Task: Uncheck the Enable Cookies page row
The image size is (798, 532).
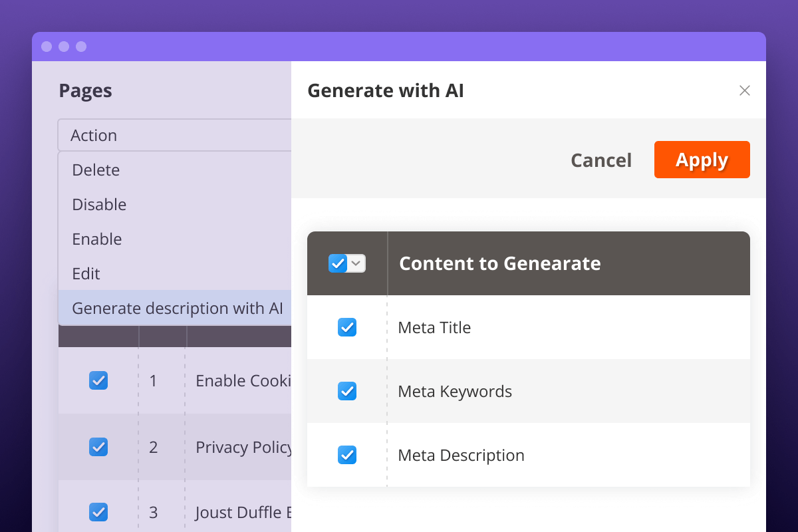Action: 98,380
